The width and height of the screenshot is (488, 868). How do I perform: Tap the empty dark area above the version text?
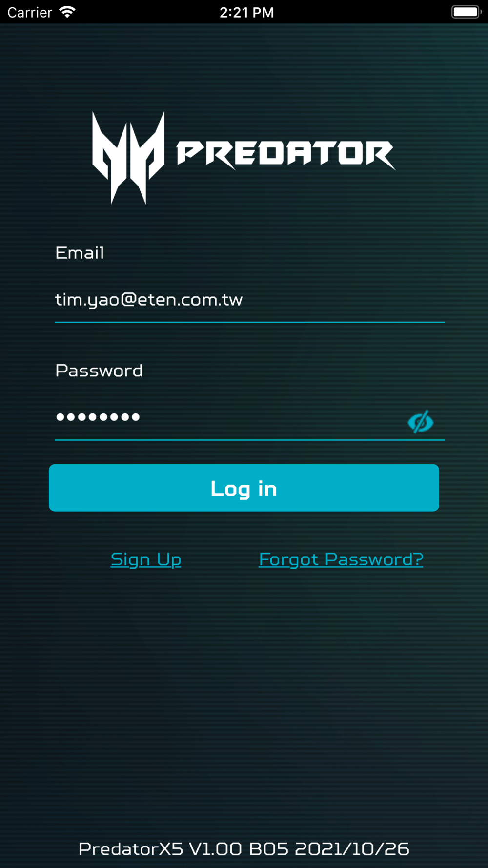point(244,708)
